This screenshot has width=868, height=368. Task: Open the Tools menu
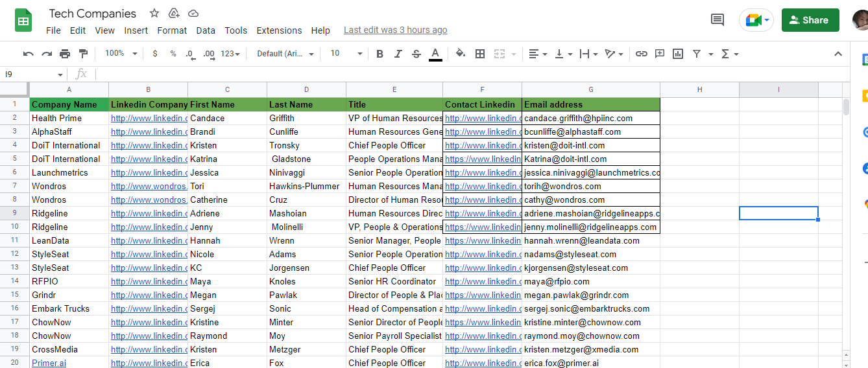[236, 30]
